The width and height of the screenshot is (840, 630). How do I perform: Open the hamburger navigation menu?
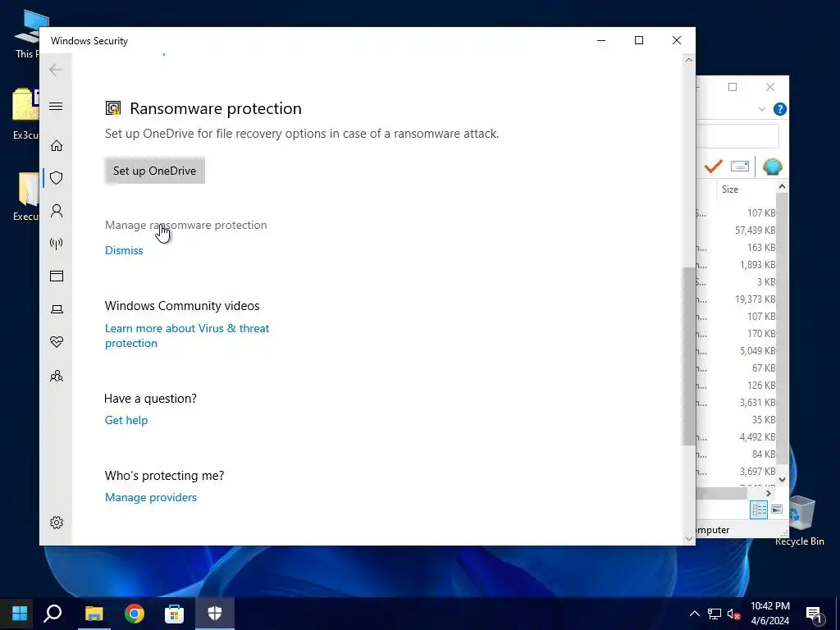pyautogui.click(x=56, y=106)
